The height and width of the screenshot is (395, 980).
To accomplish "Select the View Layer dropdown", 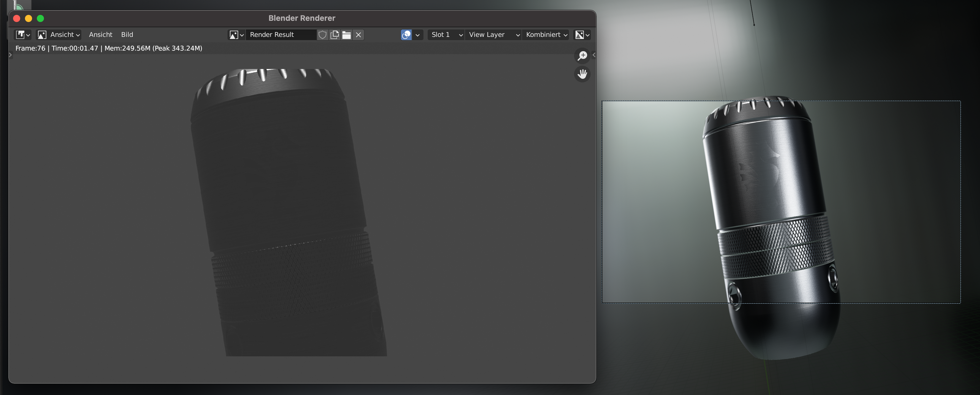I will click(493, 35).
